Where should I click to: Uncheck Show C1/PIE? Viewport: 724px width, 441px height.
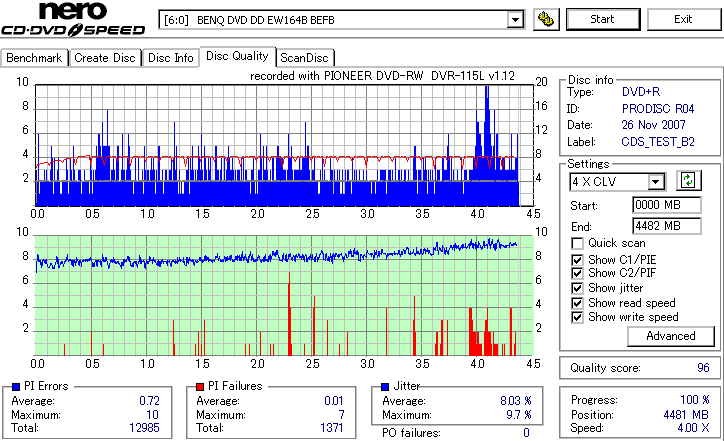pos(577,260)
